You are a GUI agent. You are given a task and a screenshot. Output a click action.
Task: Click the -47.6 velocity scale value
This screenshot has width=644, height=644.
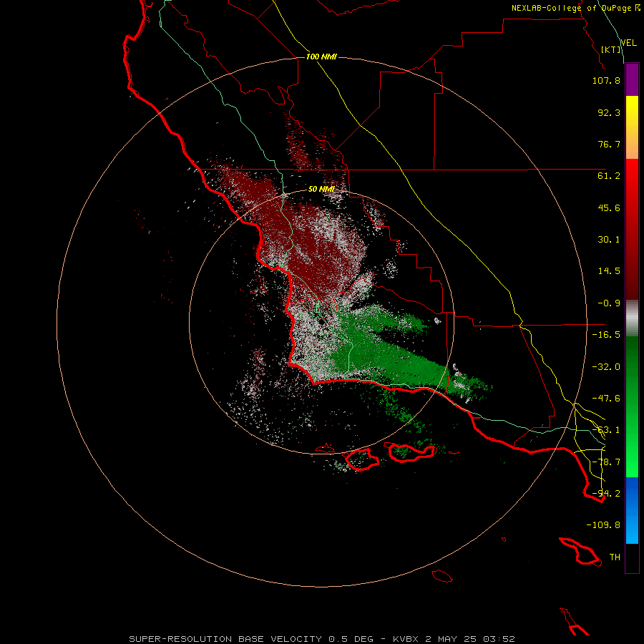tap(606, 399)
